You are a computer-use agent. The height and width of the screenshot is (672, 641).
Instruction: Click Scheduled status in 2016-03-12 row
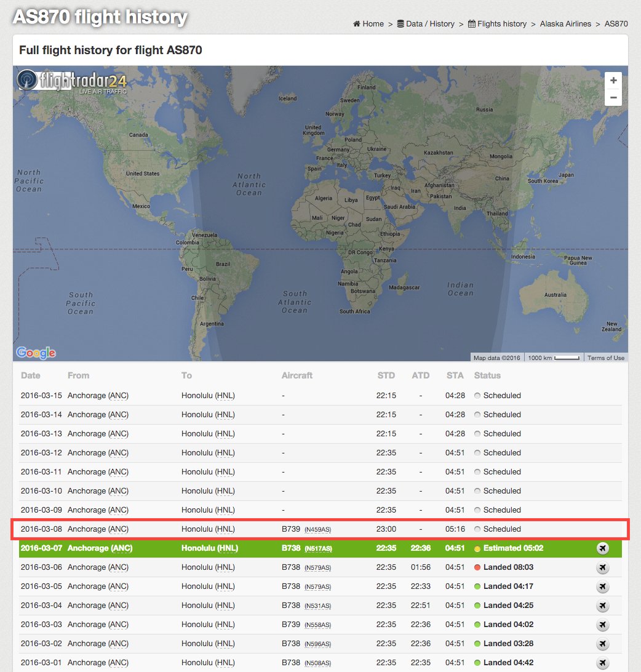click(502, 452)
